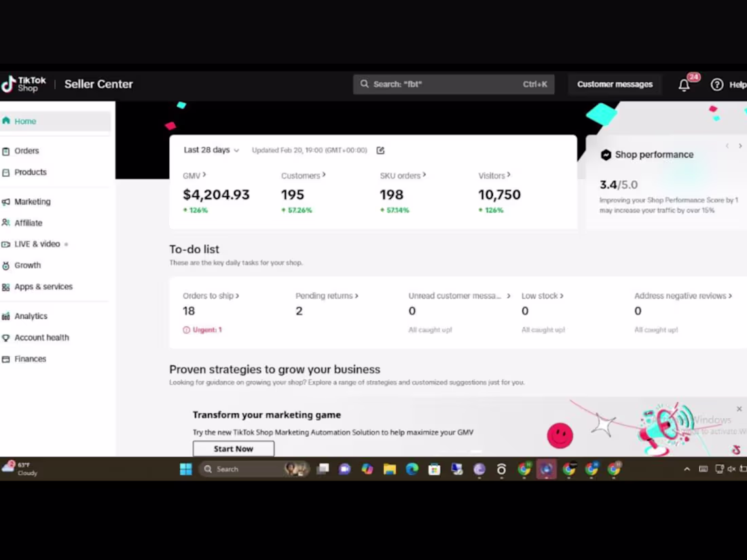Open LIVE & video from the sidebar
This screenshot has height=560, width=747.
pyautogui.click(x=6, y=244)
